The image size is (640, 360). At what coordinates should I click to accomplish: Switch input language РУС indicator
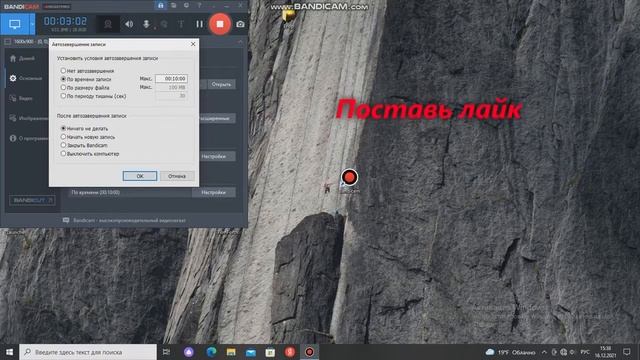(585, 352)
